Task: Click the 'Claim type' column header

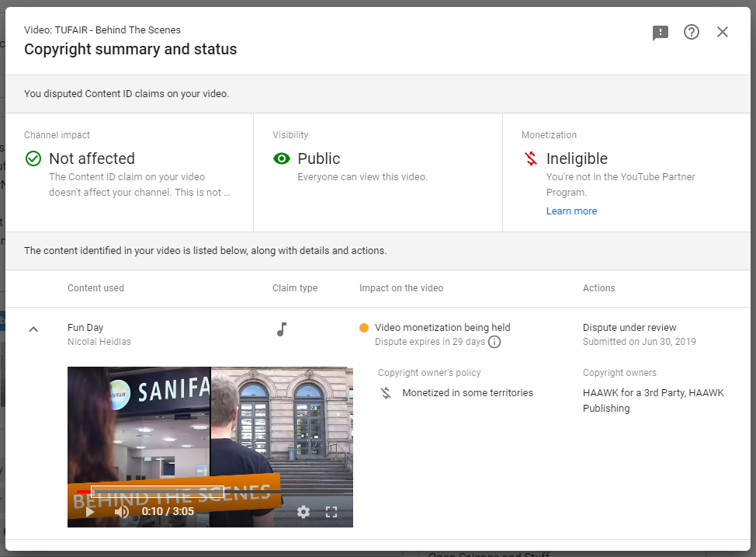Action: coord(295,288)
